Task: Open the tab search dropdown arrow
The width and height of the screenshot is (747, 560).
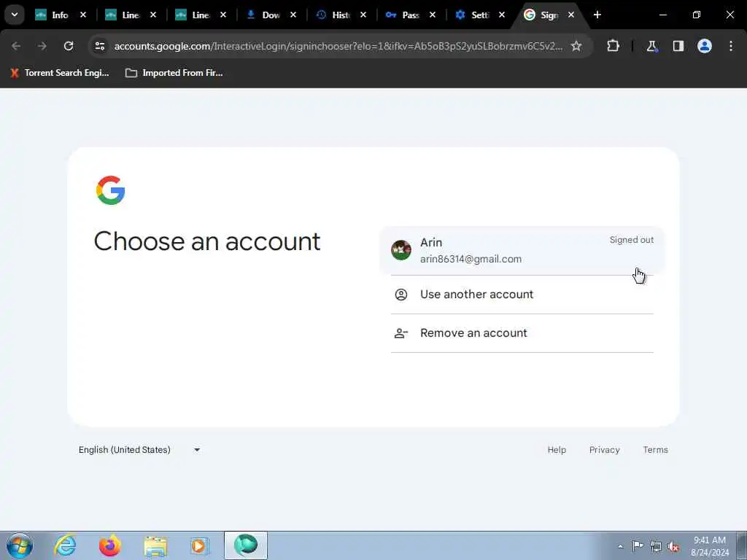Action: point(15,15)
